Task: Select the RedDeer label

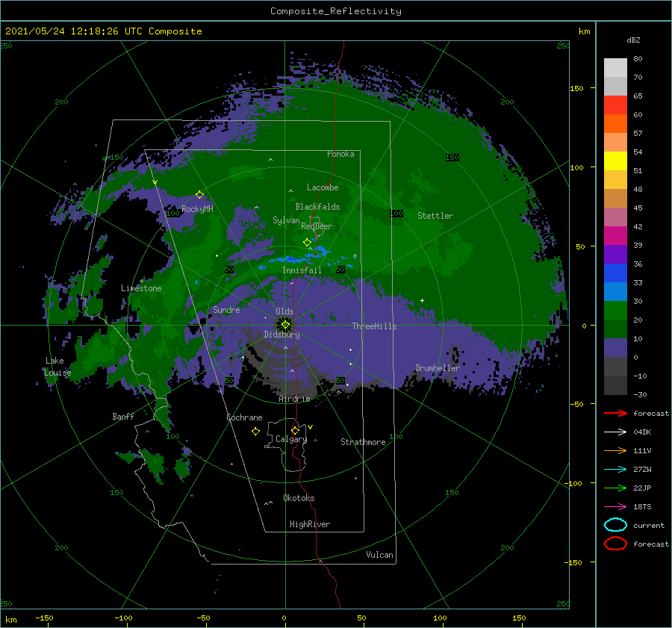Action: [317, 226]
